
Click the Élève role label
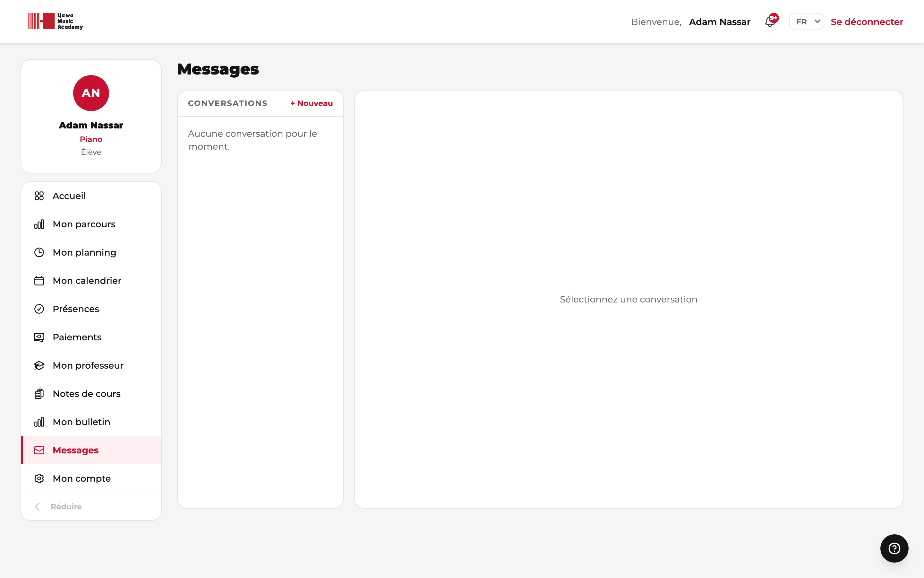click(91, 152)
